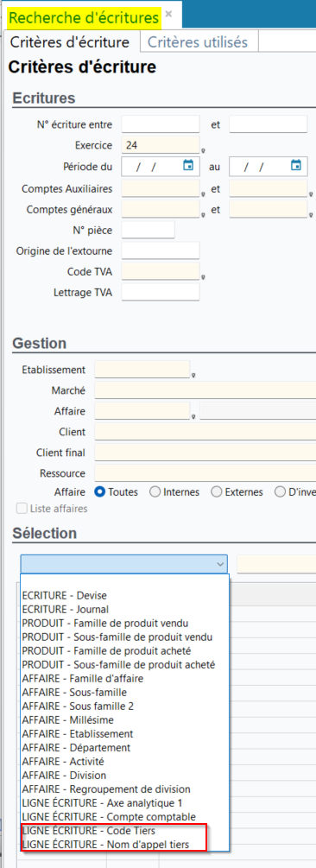316x868 pixels.
Task: Click the Marché field
Action: pyautogui.click(x=205, y=390)
